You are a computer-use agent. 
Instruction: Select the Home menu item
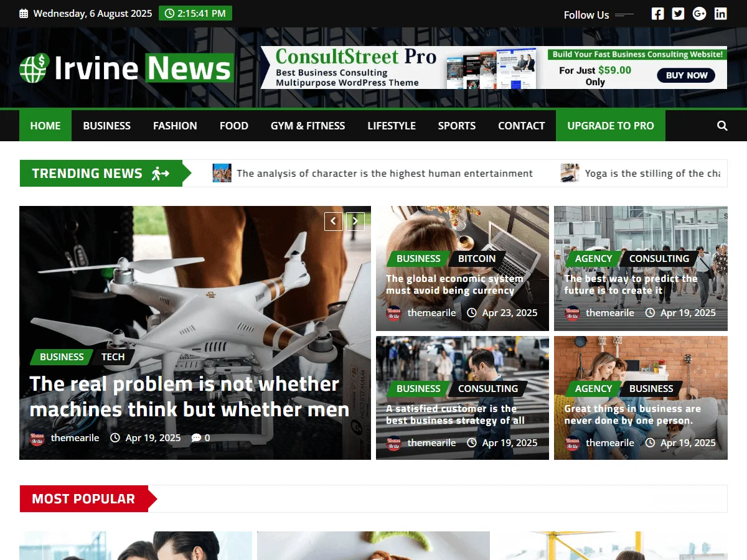pos(45,126)
